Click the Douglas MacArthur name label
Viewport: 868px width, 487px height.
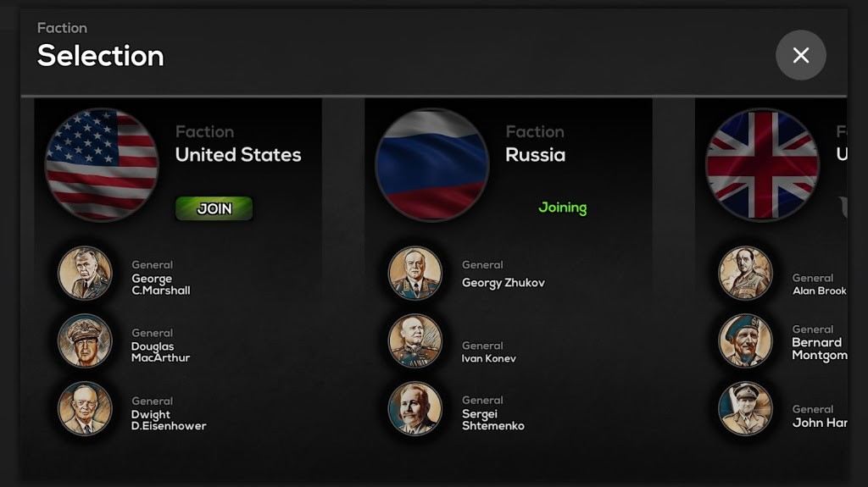(160, 351)
